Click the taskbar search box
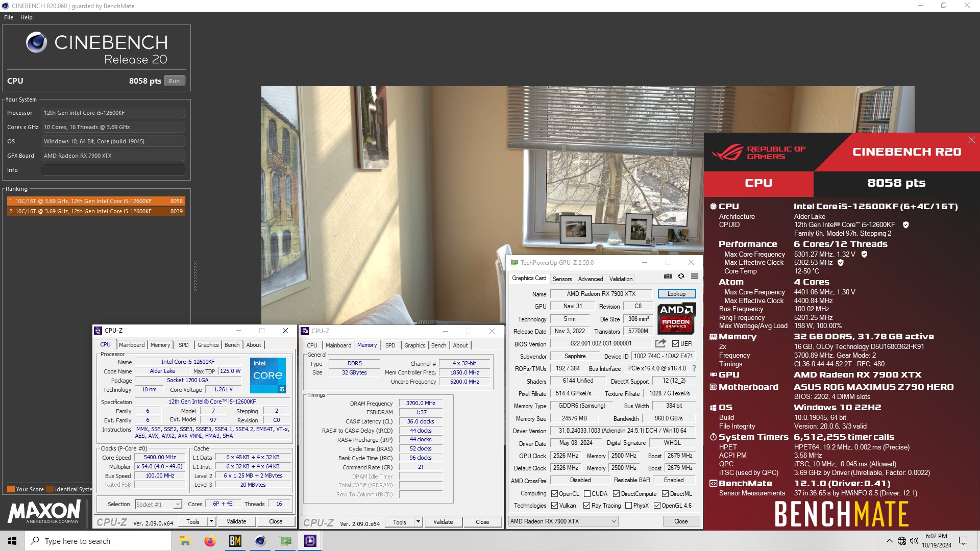Image resolution: width=980 pixels, height=551 pixels. tap(98, 541)
